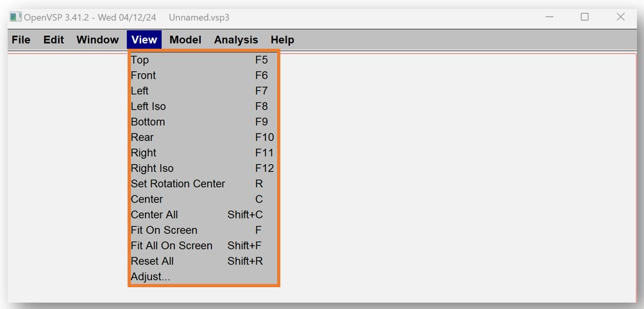This screenshot has width=644, height=309.
Task: Click the OpenVSP app icon in title bar
Action: [15, 17]
